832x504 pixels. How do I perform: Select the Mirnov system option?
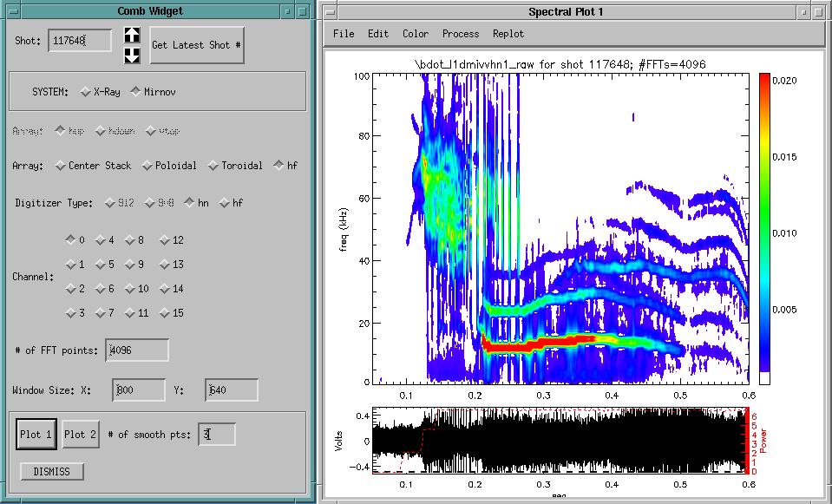coord(136,91)
